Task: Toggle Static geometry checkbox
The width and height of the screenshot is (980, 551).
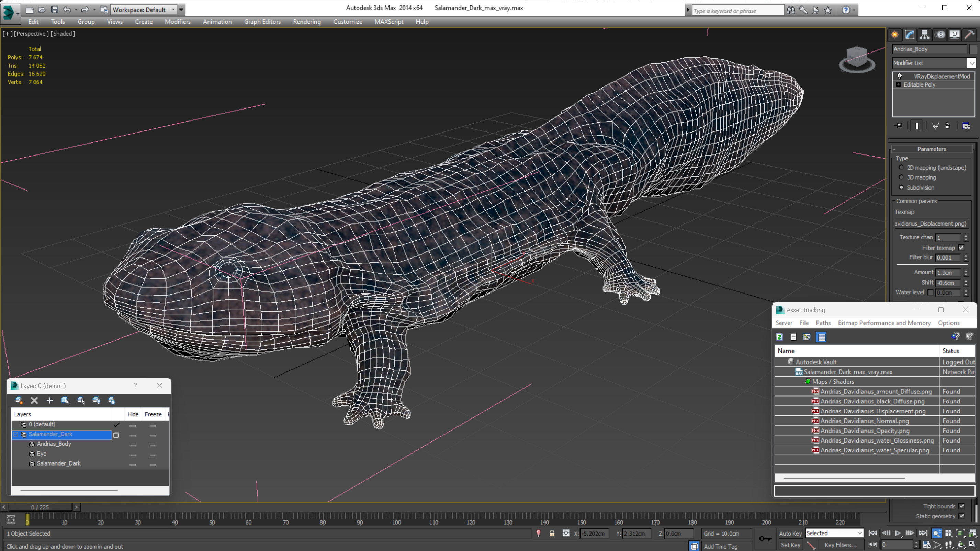Action: [x=961, y=516]
